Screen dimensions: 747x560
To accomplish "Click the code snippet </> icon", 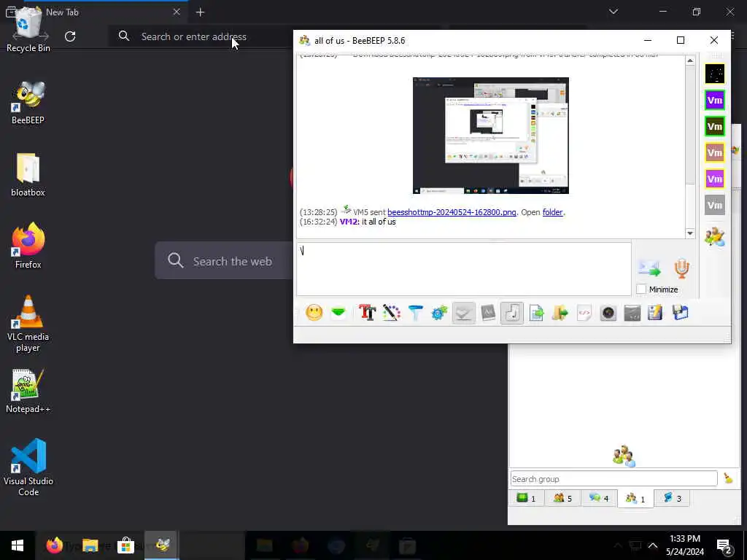I will coord(584,313).
